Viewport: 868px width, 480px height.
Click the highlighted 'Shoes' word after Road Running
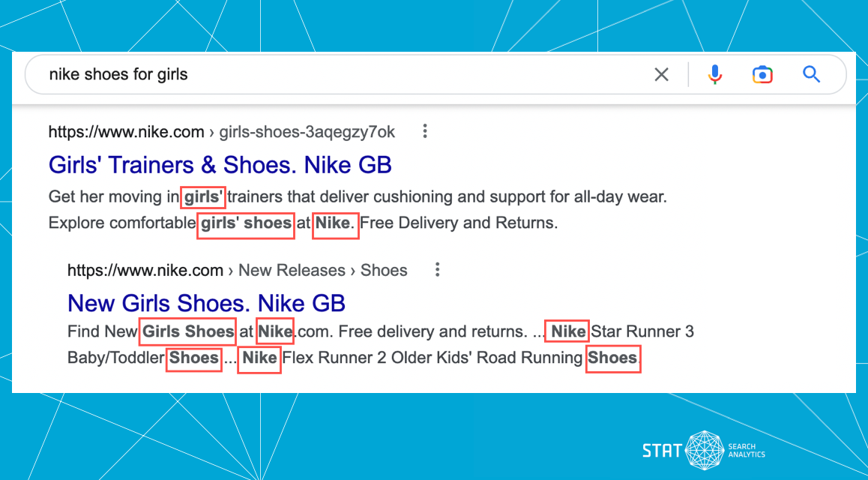[x=612, y=358]
